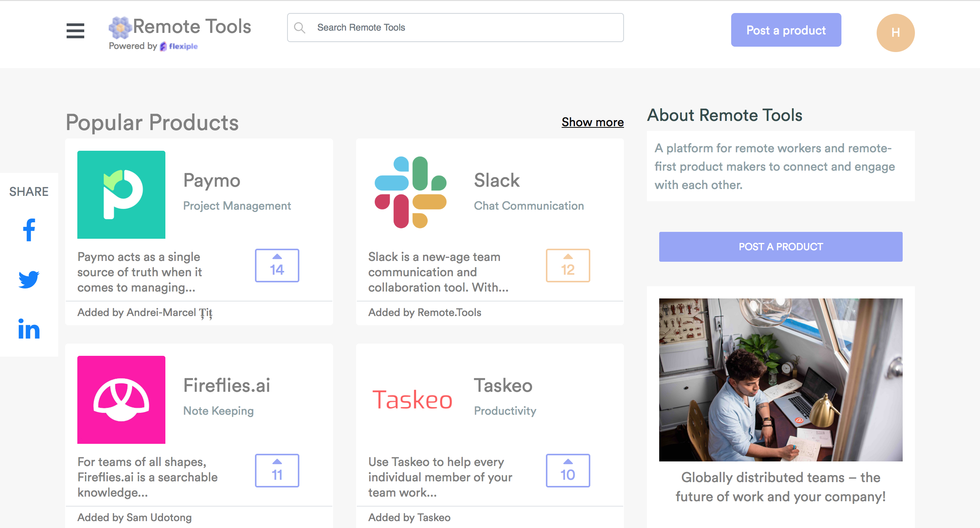Focus the Search Remote Tools field

click(x=456, y=28)
